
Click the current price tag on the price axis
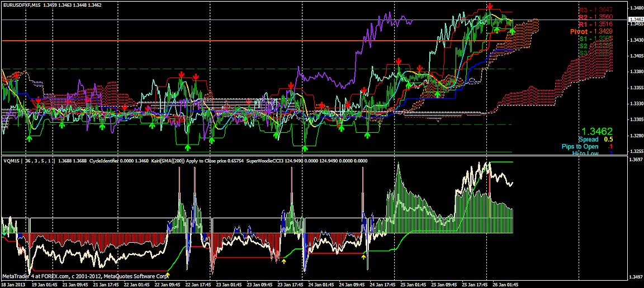coord(634,20)
